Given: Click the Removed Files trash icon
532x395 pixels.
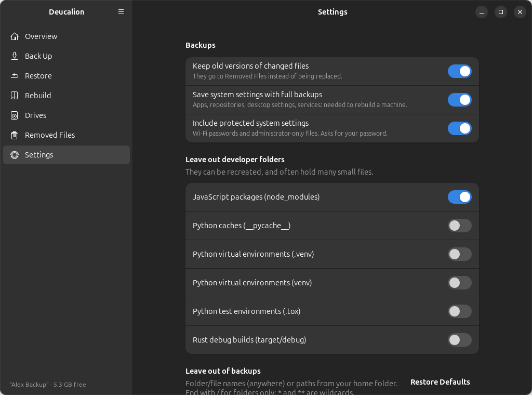Looking at the screenshot, I should pyautogui.click(x=14, y=135).
